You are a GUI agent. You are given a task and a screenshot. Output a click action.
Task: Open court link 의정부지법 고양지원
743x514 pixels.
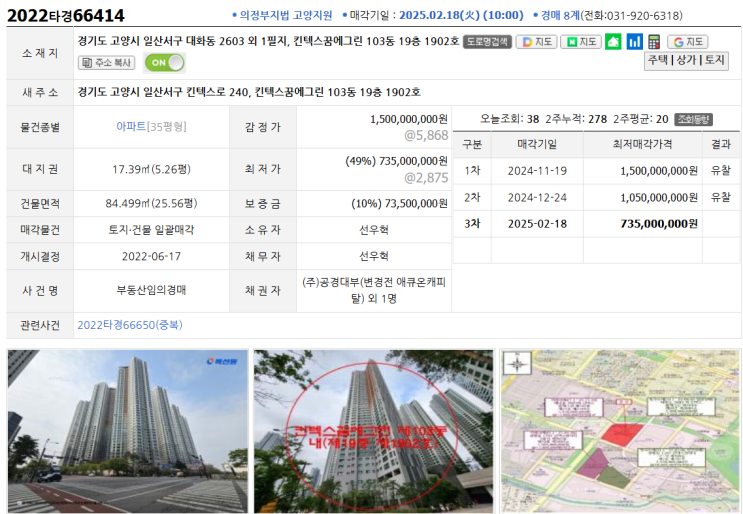[286, 15]
